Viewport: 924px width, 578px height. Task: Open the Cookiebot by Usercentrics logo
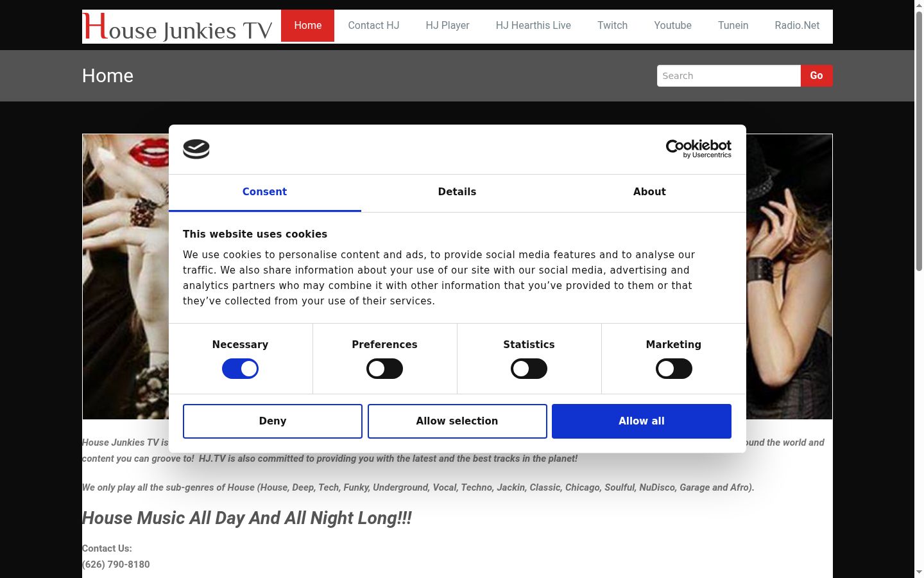click(x=698, y=149)
